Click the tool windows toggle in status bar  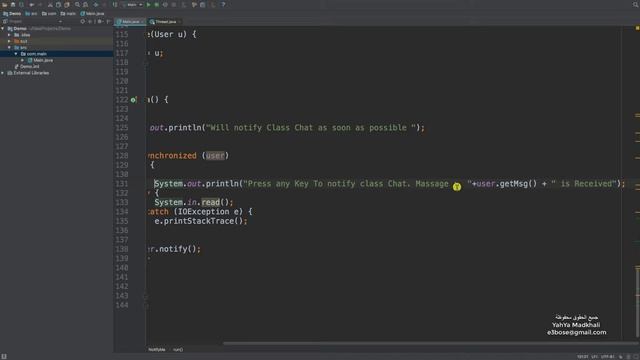point(4,356)
